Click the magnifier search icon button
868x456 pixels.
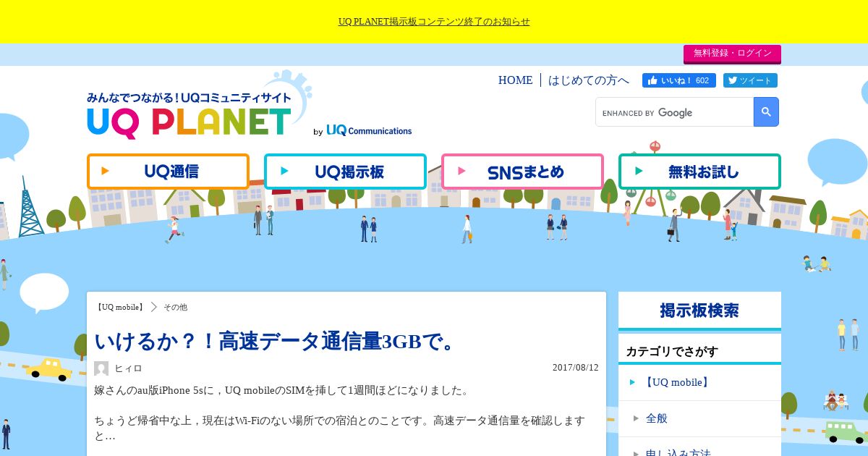coord(766,112)
